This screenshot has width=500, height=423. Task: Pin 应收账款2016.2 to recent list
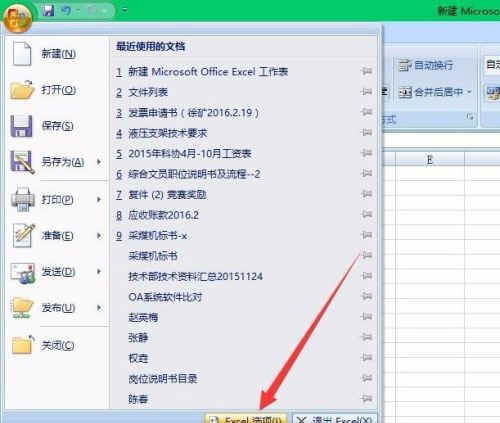click(x=366, y=214)
